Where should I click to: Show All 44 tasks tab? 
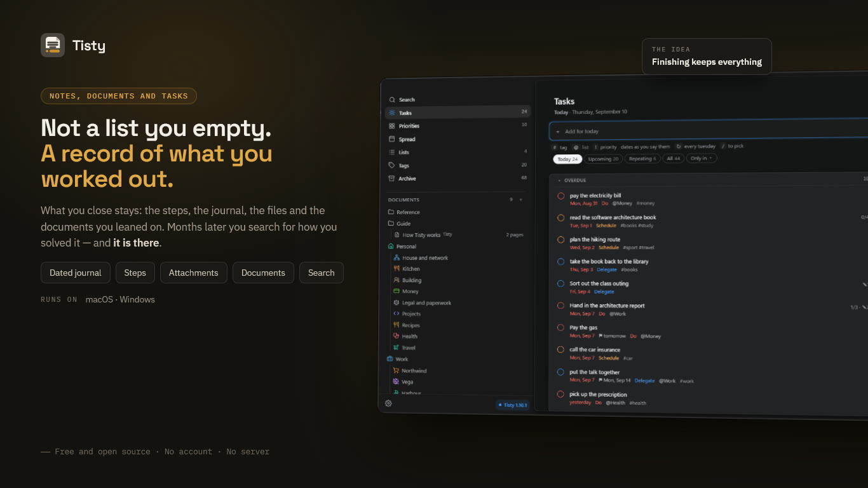673,158
